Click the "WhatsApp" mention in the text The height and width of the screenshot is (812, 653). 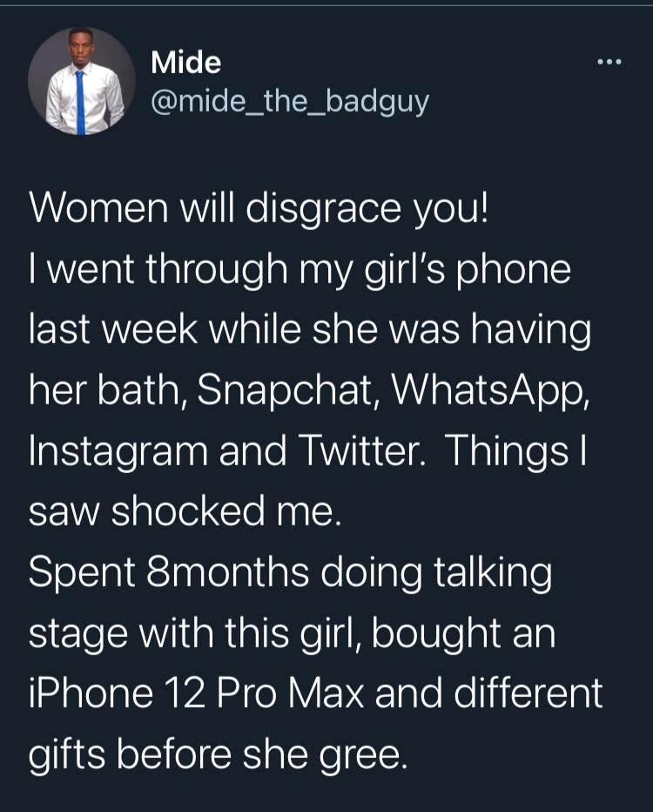pyautogui.click(x=490, y=389)
